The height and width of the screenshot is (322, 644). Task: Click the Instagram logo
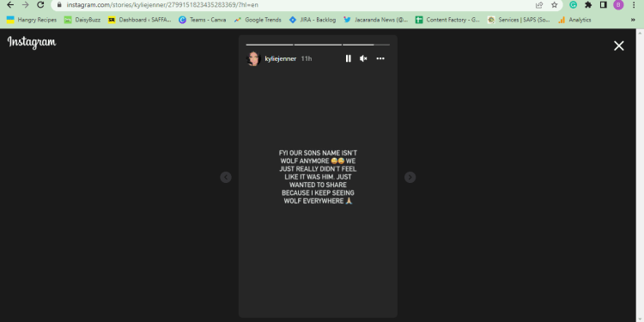pos(32,42)
